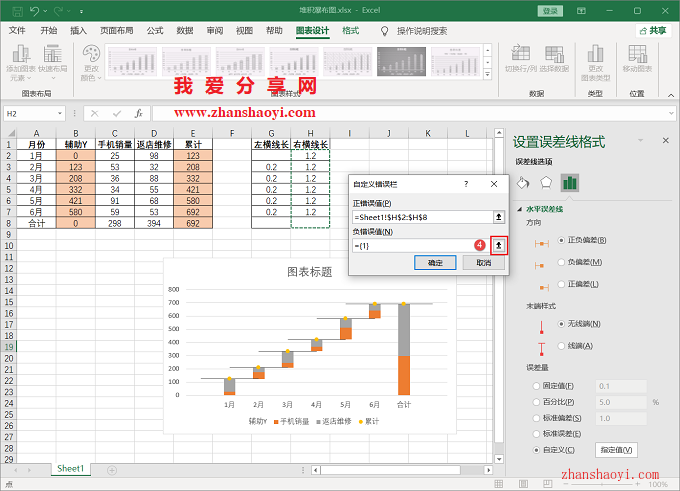Click the Ribbon Display Options icon
Viewport: 680px width, 491px height.
[581, 11]
